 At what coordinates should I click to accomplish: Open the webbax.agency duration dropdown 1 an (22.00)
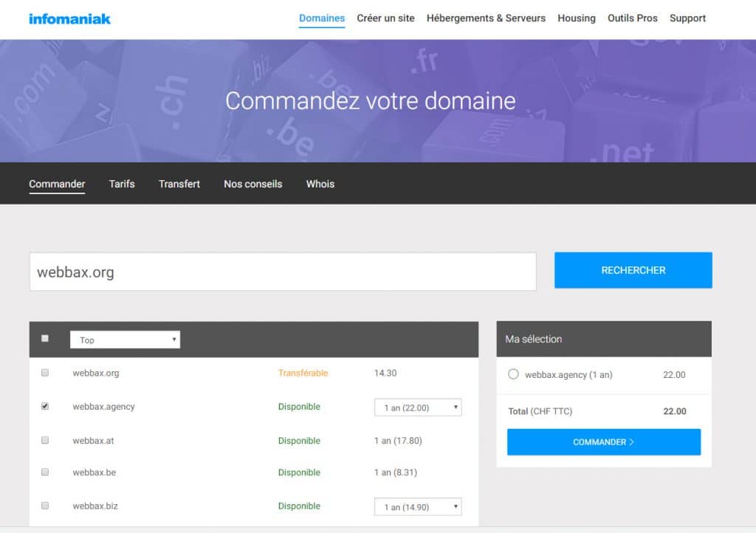tap(418, 408)
